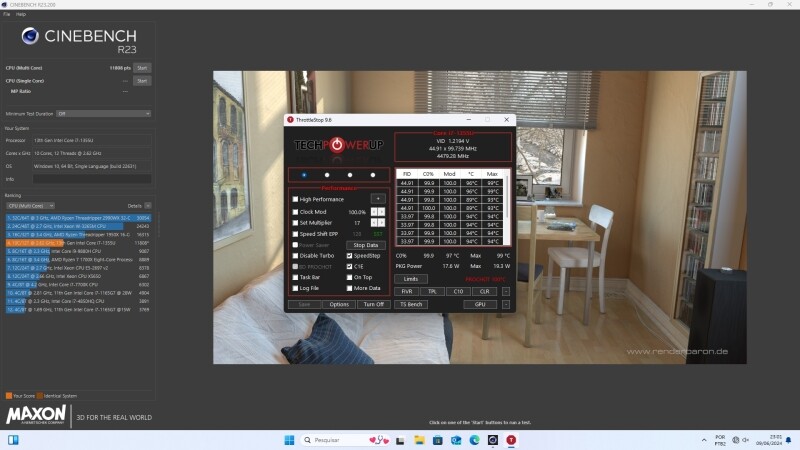Uncheck the SpeedStep checkbox
This screenshot has height=450, width=800.
349,255
